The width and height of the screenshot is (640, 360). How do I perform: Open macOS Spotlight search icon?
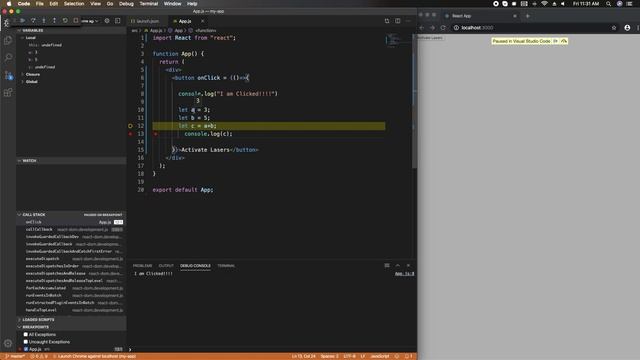click(608, 4)
